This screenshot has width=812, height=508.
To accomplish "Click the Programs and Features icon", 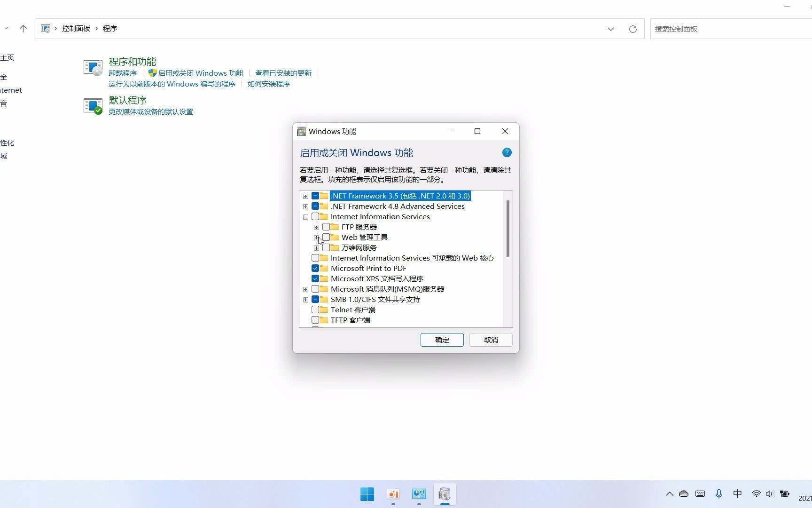I will click(x=93, y=67).
